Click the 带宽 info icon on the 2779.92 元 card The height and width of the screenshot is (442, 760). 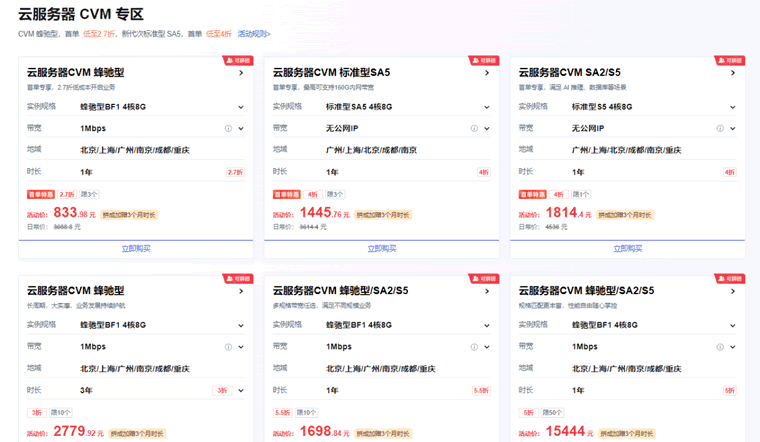pyautogui.click(x=228, y=347)
